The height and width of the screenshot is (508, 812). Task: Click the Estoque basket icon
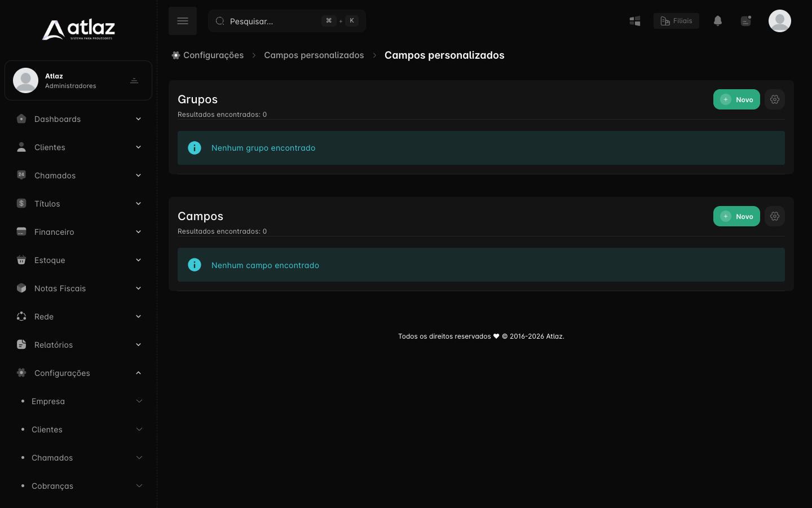[x=21, y=260]
